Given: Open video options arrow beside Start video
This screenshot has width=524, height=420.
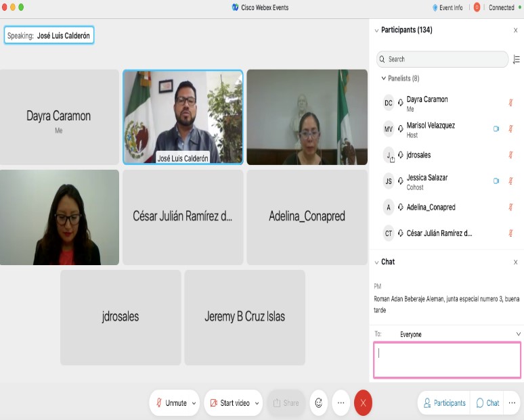Looking at the screenshot, I should pyautogui.click(x=257, y=403).
